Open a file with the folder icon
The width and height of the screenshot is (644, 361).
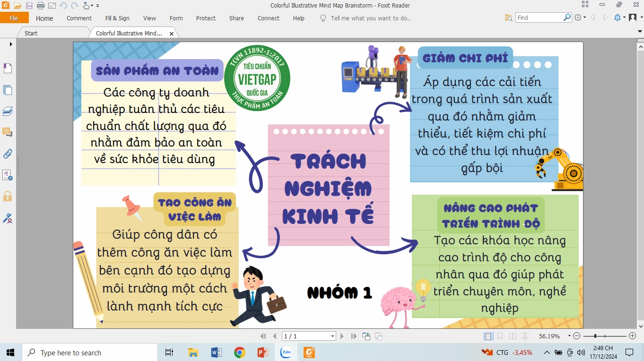17,6
